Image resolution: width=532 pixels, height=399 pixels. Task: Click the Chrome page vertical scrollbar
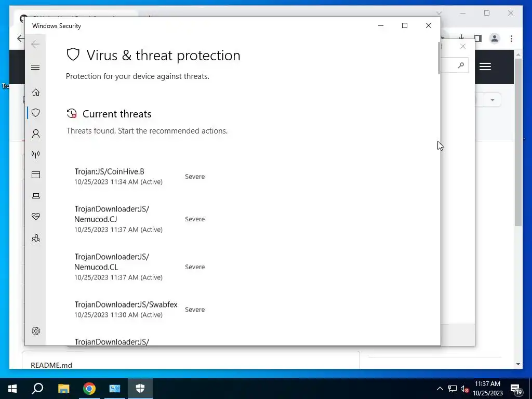pyautogui.click(x=518, y=142)
